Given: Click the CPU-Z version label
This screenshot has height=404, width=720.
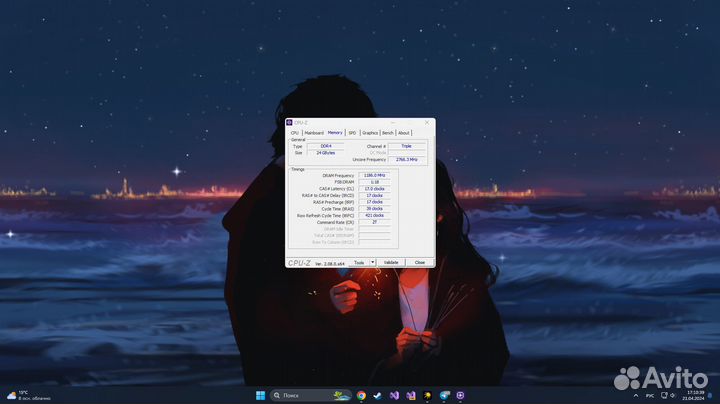Looking at the screenshot, I should (330, 264).
